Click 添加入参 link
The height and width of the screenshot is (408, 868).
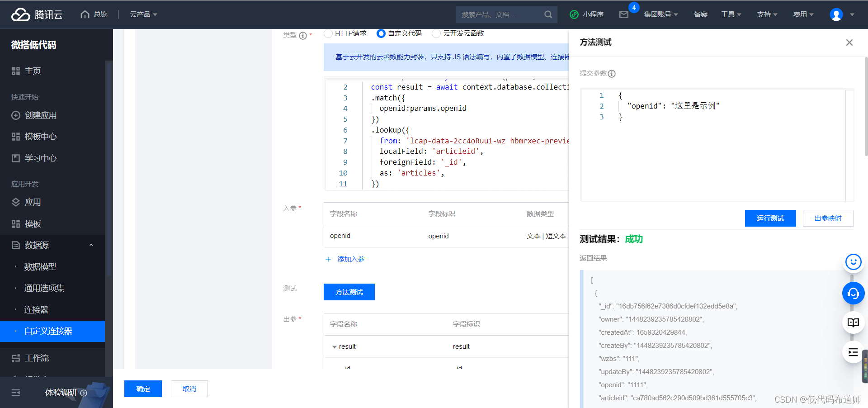tap(345, 259)
